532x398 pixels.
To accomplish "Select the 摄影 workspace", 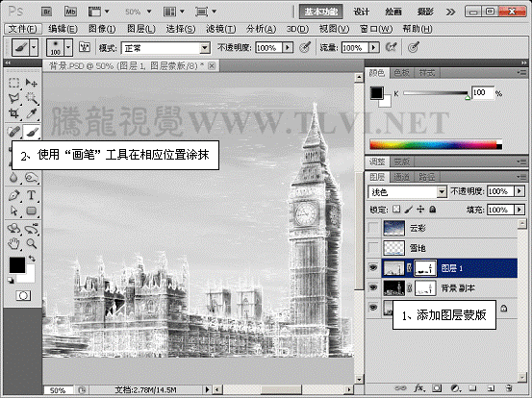I will tap(425, 12).
